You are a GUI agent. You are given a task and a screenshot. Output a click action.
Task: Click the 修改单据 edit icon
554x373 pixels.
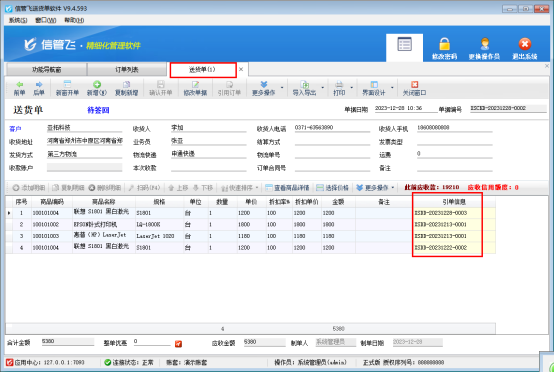coord(195,84)
